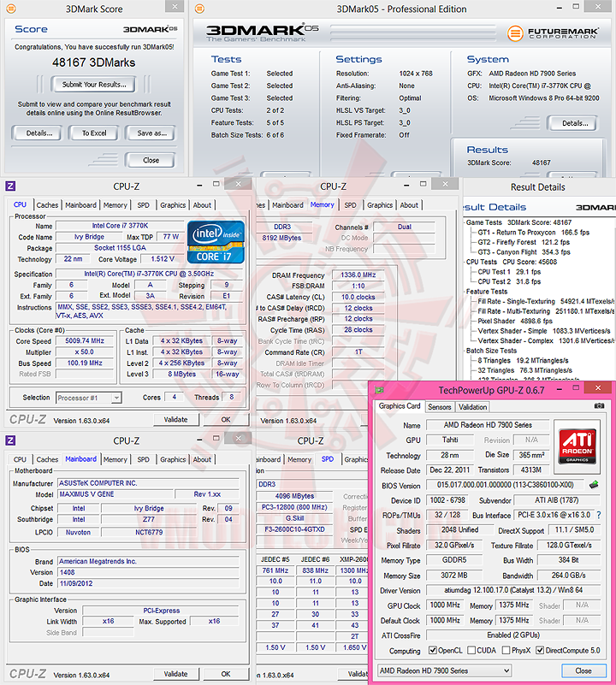The height and width of the screenshot is (685, 616).
Task: Click Validate in the top-left CPU-Z window
Action: pyautogui.click(x=175, y=419)
